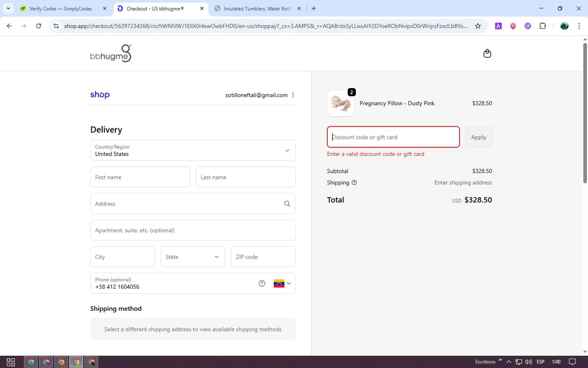The image size is (588, 368).
Task: Focus the Address input field
Action: [x=193, y=204]
